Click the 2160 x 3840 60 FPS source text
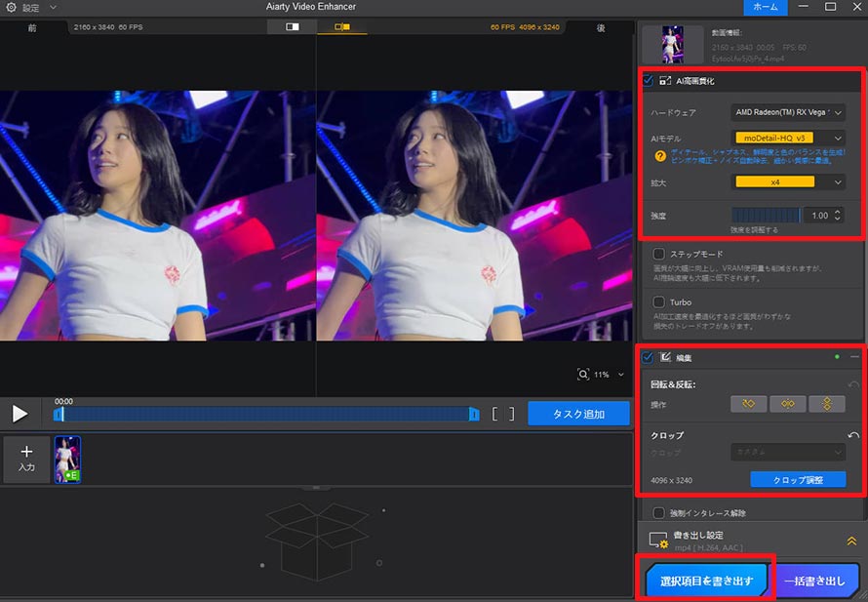 click(x=108, y=27)
